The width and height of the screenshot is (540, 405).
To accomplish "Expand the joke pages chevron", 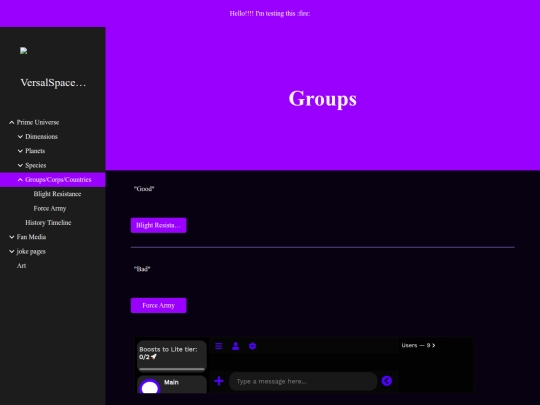I will [11, 251].
